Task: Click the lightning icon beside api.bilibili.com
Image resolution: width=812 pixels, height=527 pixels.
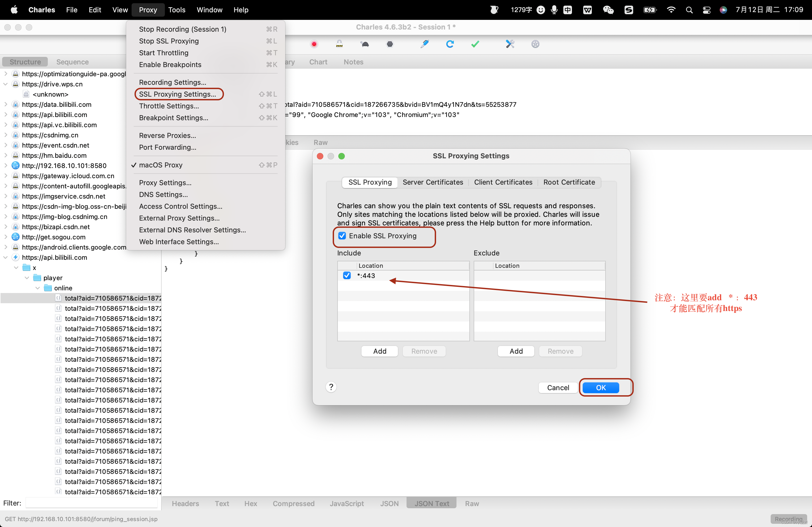Action: [x=16, y=257]
